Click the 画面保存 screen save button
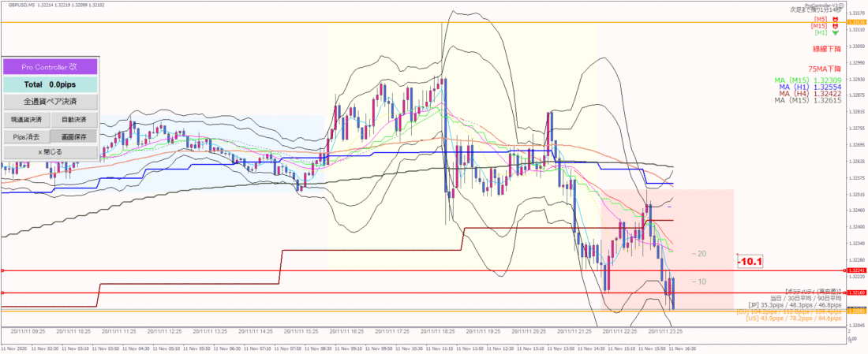 (x=74, y=136)
